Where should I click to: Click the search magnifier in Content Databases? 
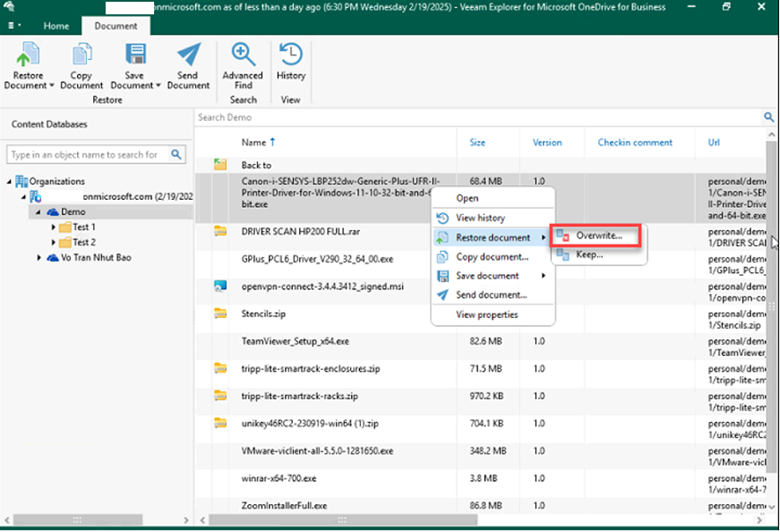(176, 155)
